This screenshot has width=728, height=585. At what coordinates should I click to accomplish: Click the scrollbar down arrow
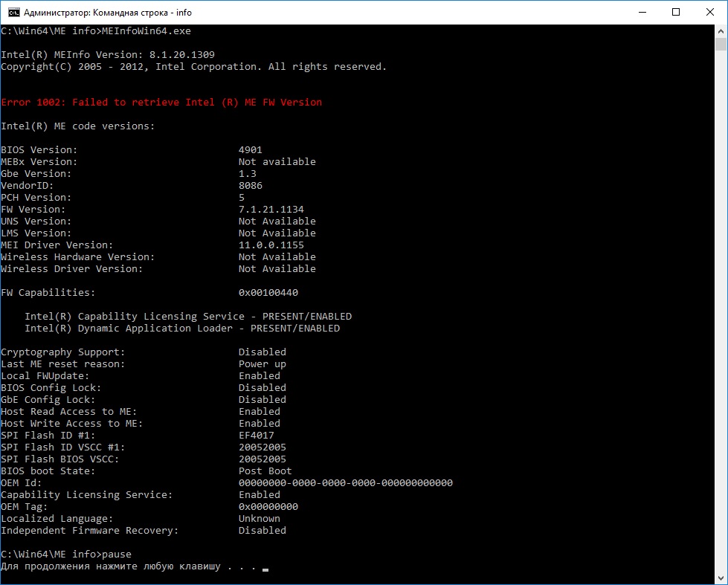[x=721, y=578]
